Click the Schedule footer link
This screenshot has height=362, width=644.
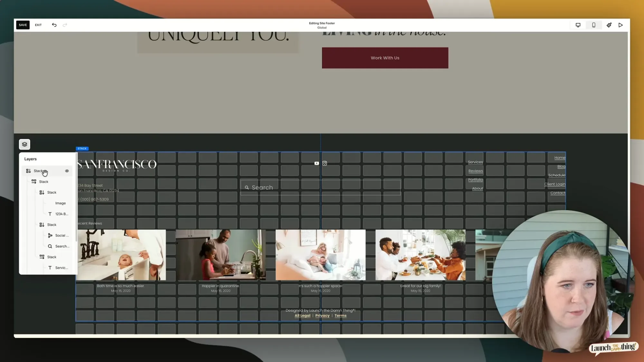557,175
